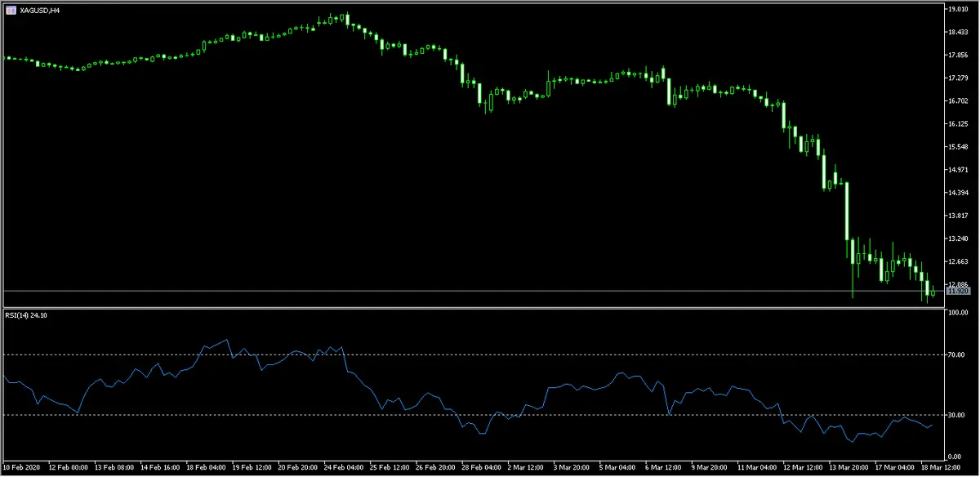Click the RSI 100.00 scale label
The height and width of the screenshot is (477, 980).
tap(957, 313)
